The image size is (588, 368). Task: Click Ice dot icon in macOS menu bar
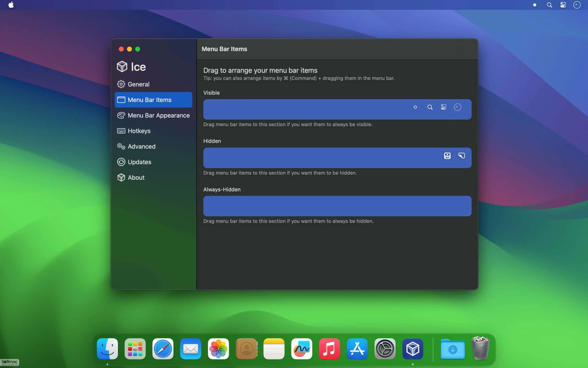pyautogui.click(x=535, y=5)
